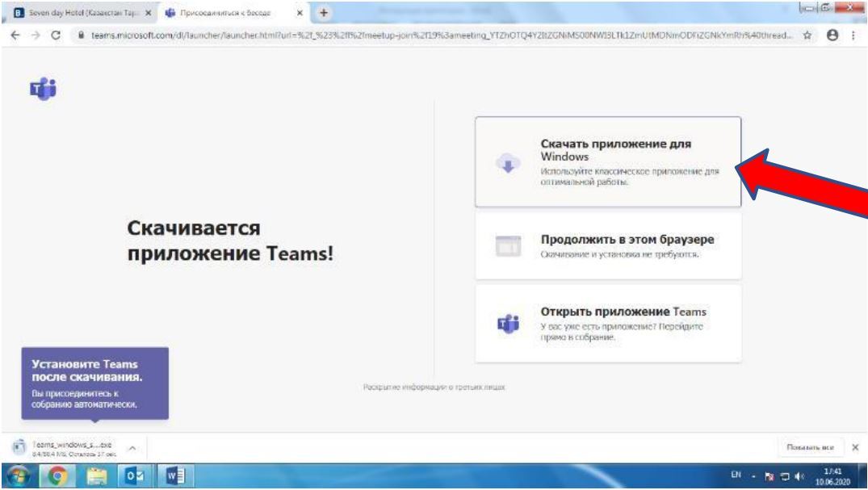
Task: Open Outlook from the taskbar
Action: (135, 476)
